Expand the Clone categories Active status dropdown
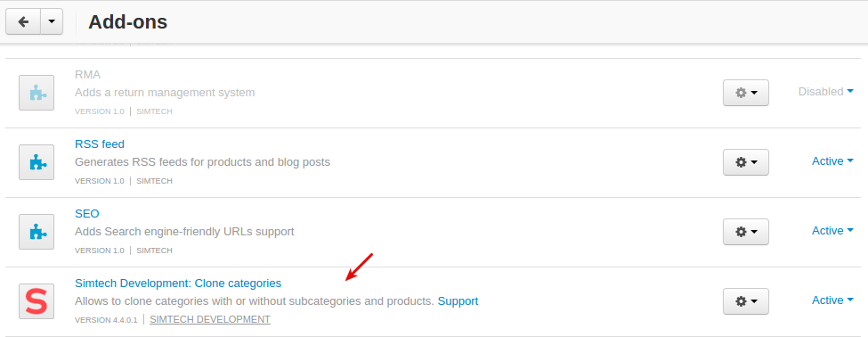 tap(832, 300)
